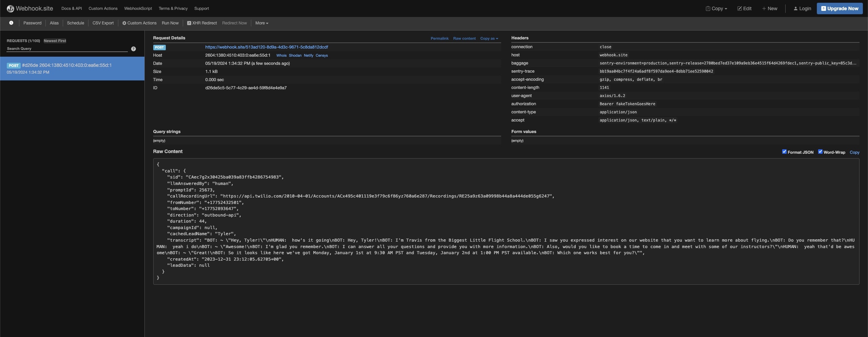This screenshot has width=868, height=337.
Task: Open Custom Actions in top navigation
Action: click(x=103, y=8)
